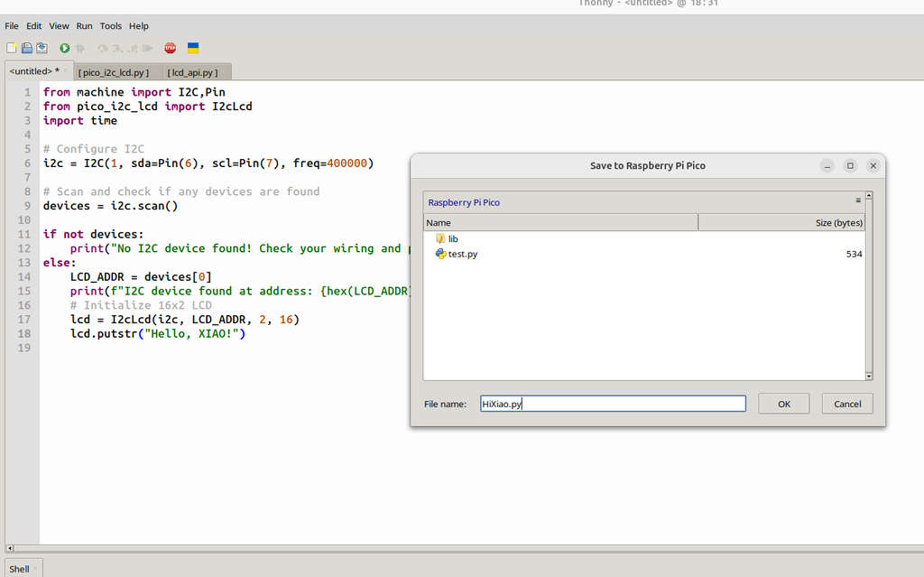The height and width of the screenshot is (577, 924).
Task: Select the lib folder row
Action: click(644, 239)
